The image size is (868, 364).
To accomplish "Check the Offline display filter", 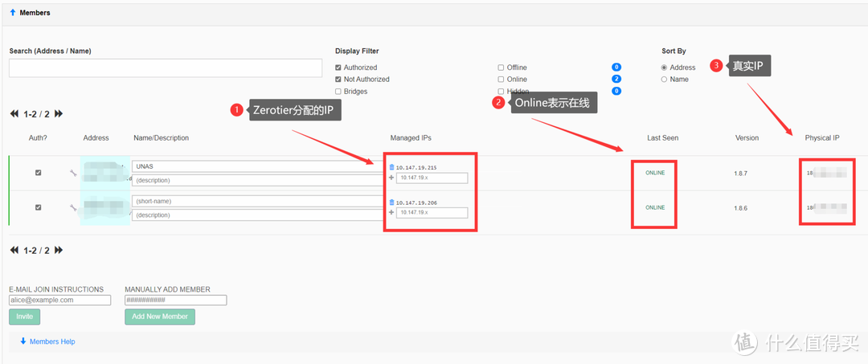I will [x=502, y=67].
